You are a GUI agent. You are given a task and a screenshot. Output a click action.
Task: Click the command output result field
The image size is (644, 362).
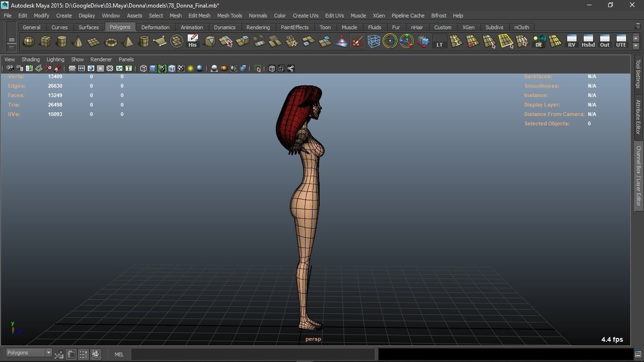pos(506,354)
